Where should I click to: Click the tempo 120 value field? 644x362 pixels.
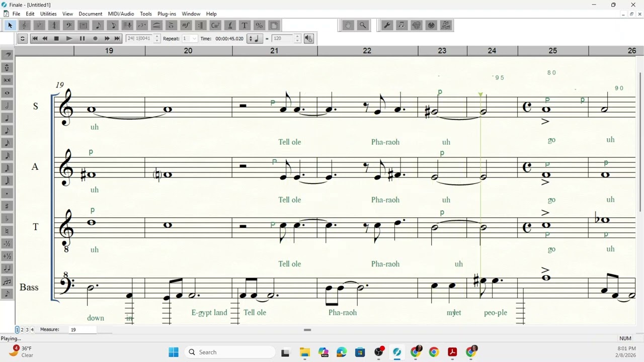coord(283,38)
